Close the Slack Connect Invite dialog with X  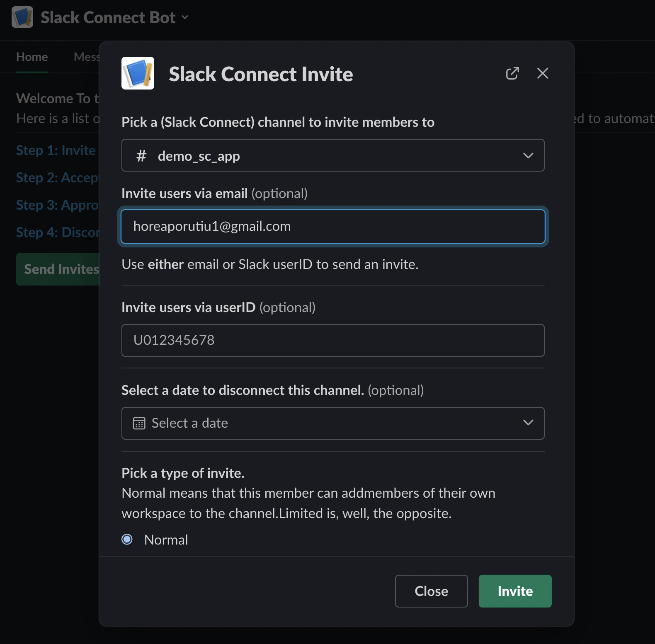(x=543, y=73)
